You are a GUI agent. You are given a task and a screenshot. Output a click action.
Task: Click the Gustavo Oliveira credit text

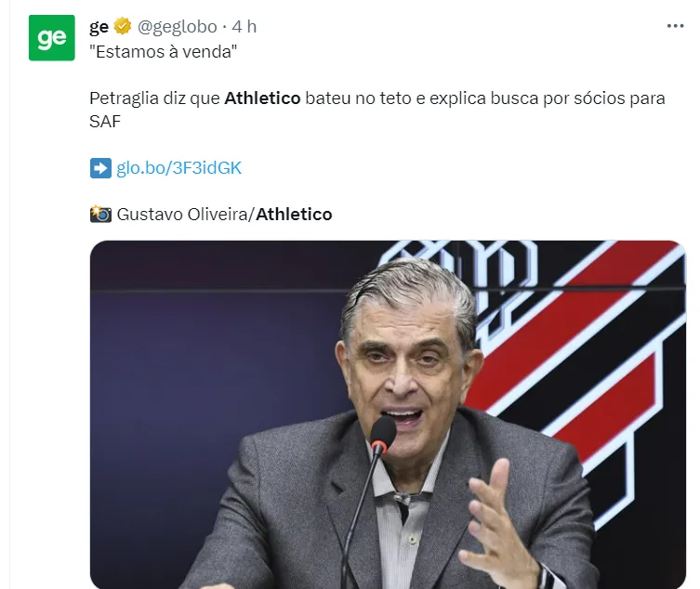pos(181,215)
